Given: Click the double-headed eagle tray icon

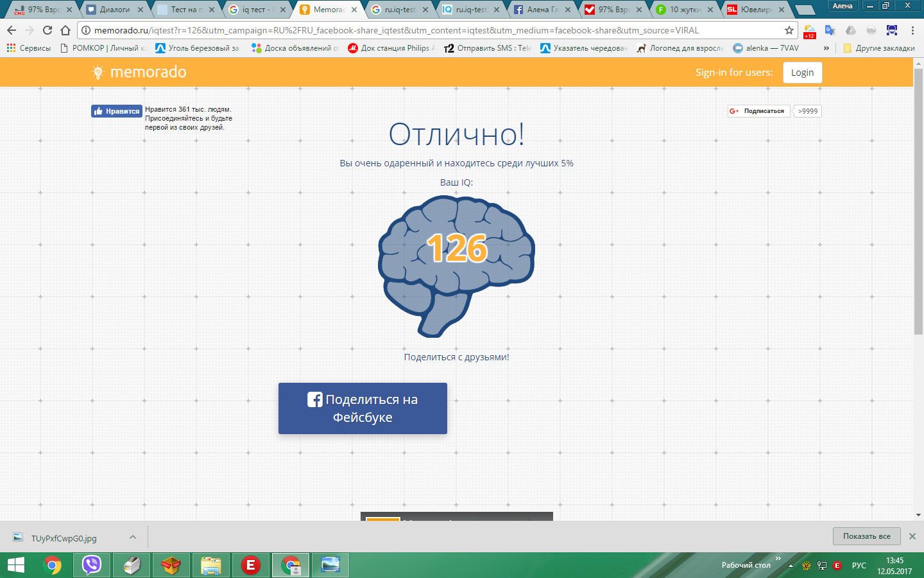Looking at the screenshot, I should coord(807,566).
